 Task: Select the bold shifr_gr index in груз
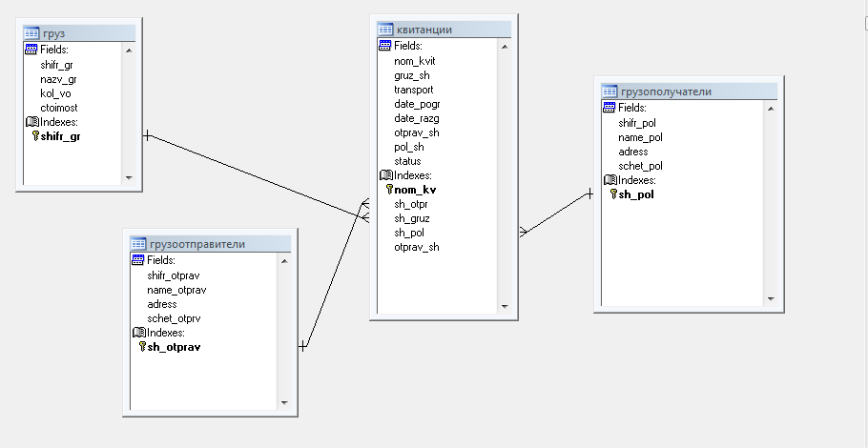60,136
